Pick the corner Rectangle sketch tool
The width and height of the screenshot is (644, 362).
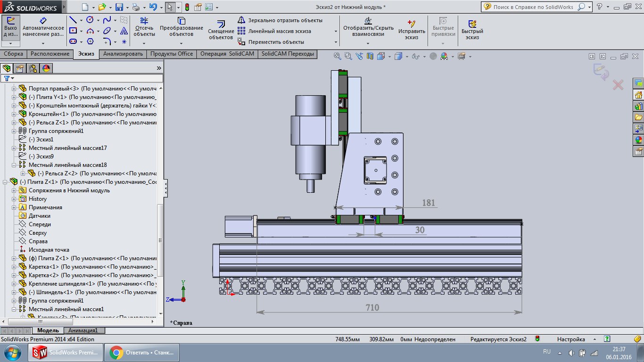73,31
